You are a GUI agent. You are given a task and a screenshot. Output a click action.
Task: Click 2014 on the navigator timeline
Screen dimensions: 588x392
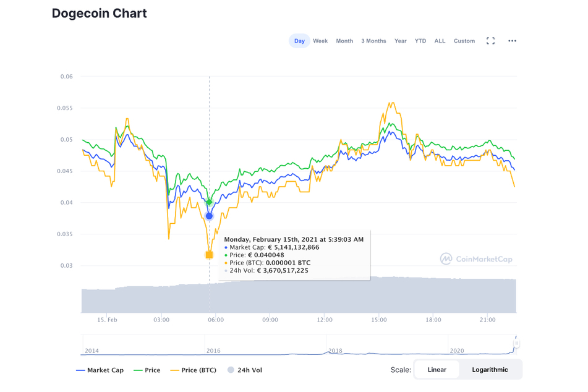point(92,351)
